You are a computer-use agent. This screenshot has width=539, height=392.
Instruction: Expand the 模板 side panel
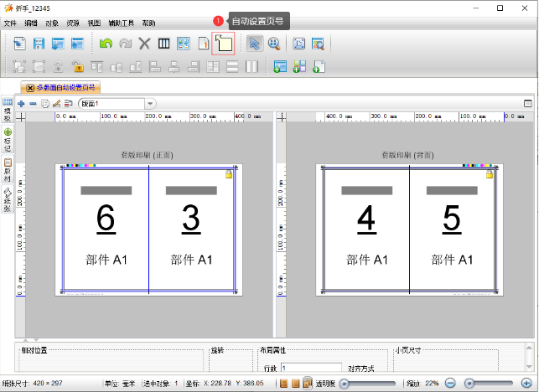pos(8,111)
